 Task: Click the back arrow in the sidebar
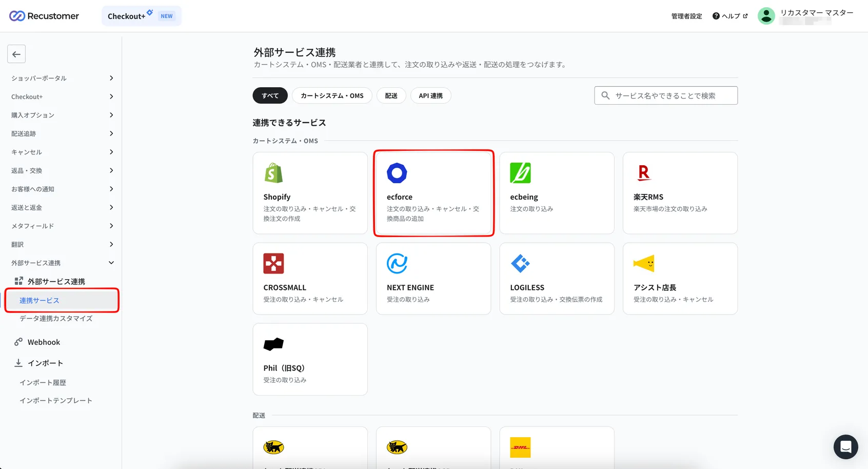point(16,54)
